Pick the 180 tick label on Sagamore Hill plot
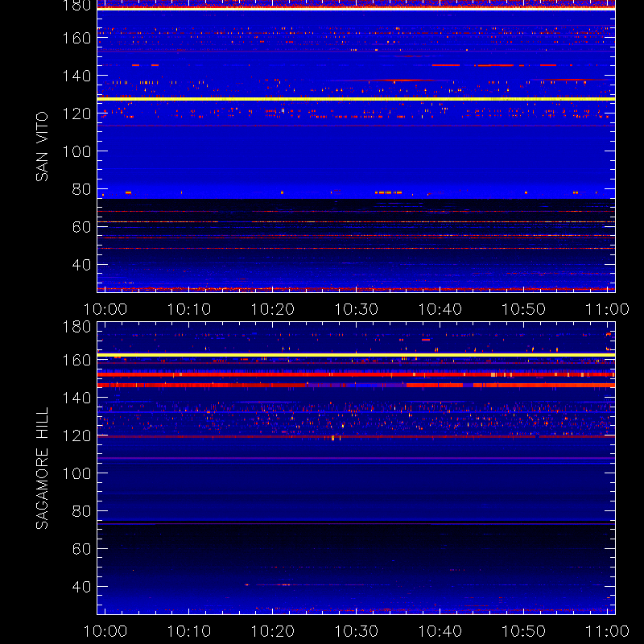Screen dimensions: 644x644 [x=76, y=327]
